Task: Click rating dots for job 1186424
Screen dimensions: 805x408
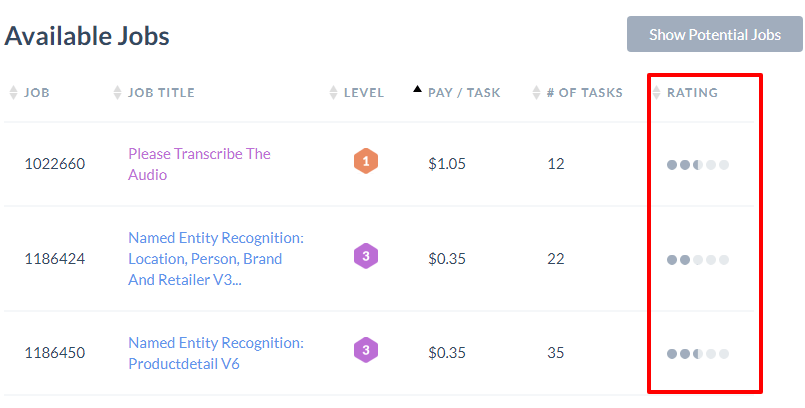Action: pyautogui.click(x=698, y=260)
